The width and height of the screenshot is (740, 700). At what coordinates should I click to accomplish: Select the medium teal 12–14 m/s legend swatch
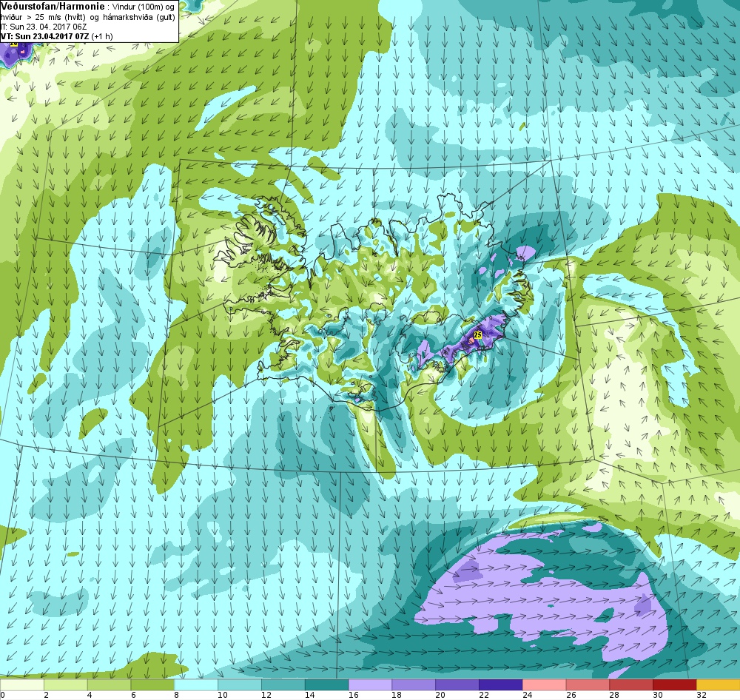[283, 684]
